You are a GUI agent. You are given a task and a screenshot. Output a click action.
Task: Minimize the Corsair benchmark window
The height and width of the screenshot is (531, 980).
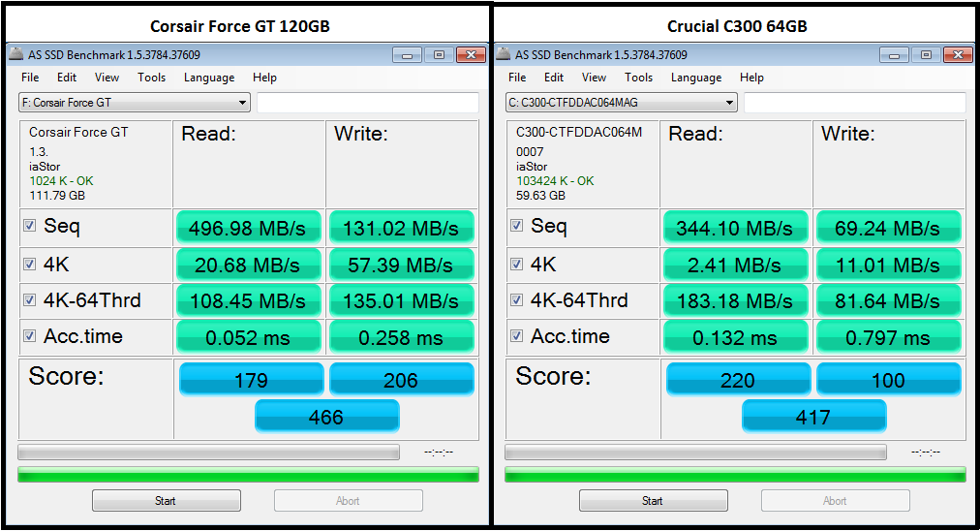407,55
